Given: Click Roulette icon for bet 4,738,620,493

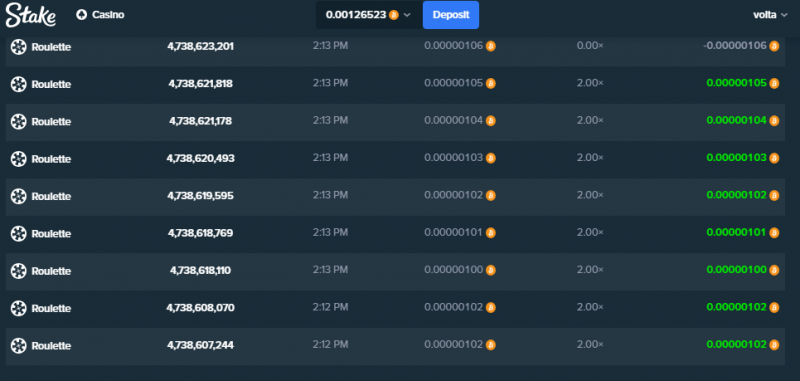Looking at the screenshot, I should click(18, 159).
